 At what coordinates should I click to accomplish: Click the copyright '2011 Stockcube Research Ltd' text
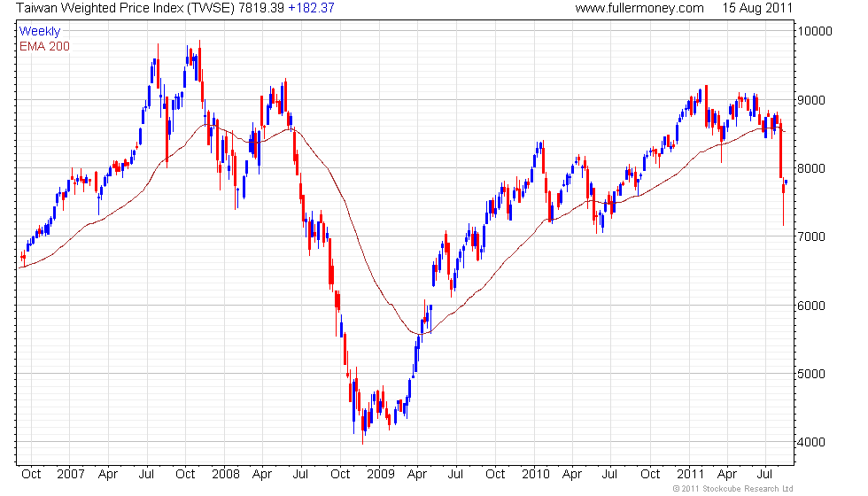tap(733, 489)
